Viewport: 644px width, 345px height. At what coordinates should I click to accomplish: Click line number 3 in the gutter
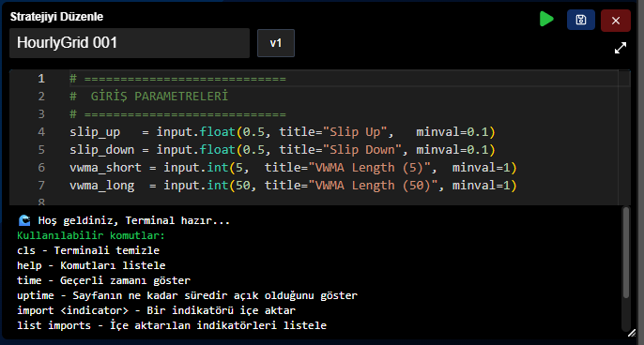(x=41, y=114)
